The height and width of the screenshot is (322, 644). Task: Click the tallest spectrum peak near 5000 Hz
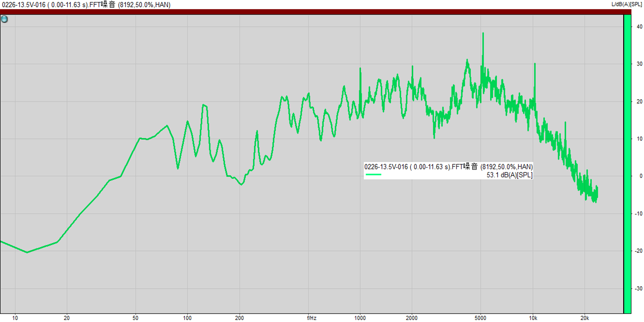pos(483,34)
